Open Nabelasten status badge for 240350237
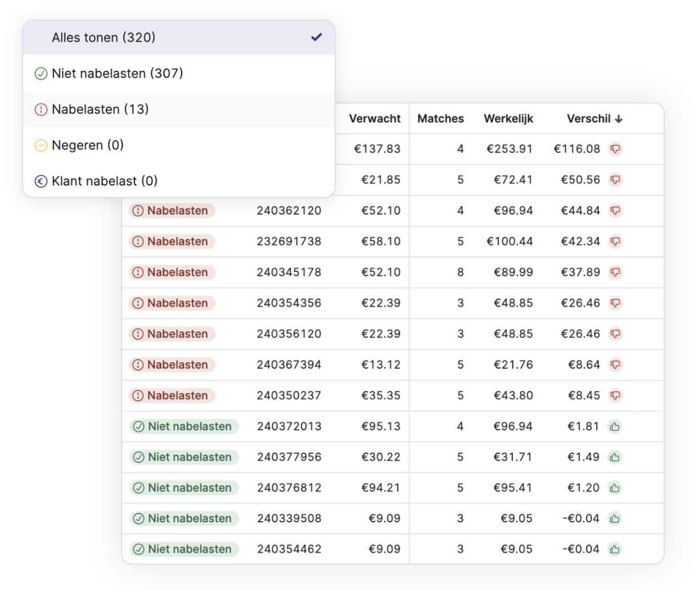This screenshot has height=590, width=700. [x=172, y=395]
